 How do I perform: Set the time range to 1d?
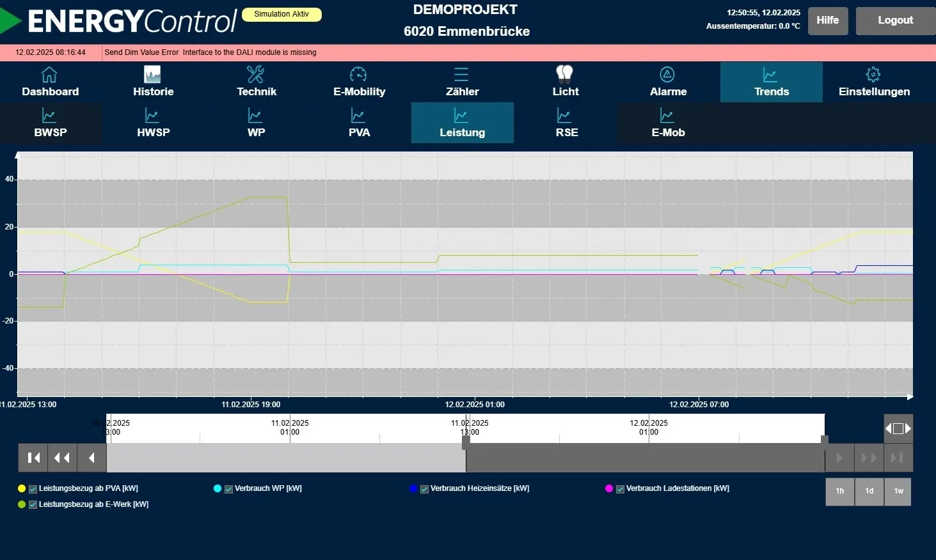pyautogui.click(x=869, y=492)
